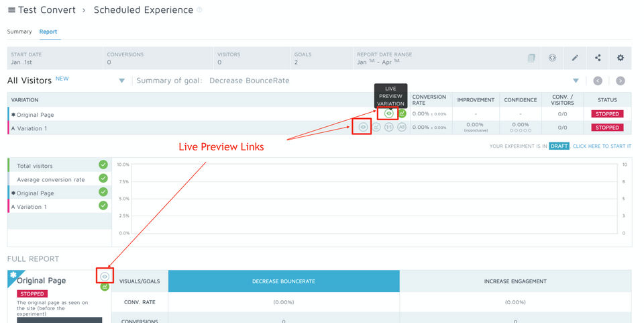Click the STATUS column header
Viewport: 644px width, 323px height.
[x=607, y=100]
